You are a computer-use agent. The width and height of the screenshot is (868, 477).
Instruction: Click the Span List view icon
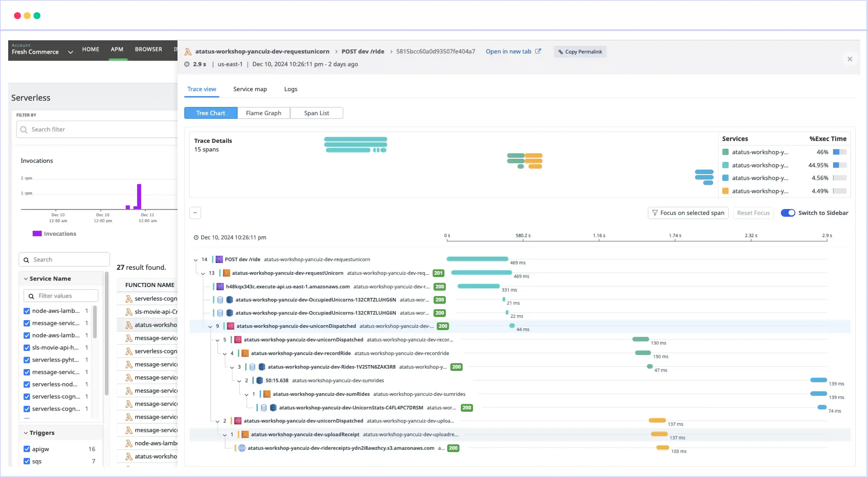click(x=316, y=113)
